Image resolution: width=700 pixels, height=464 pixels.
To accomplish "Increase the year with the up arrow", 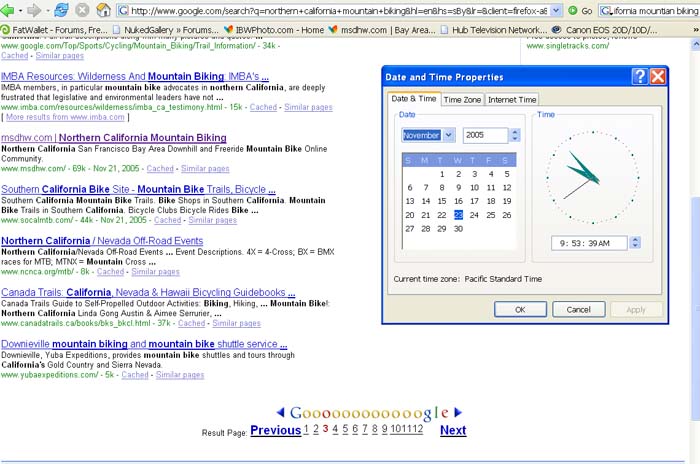I will (x=515, y=132).
